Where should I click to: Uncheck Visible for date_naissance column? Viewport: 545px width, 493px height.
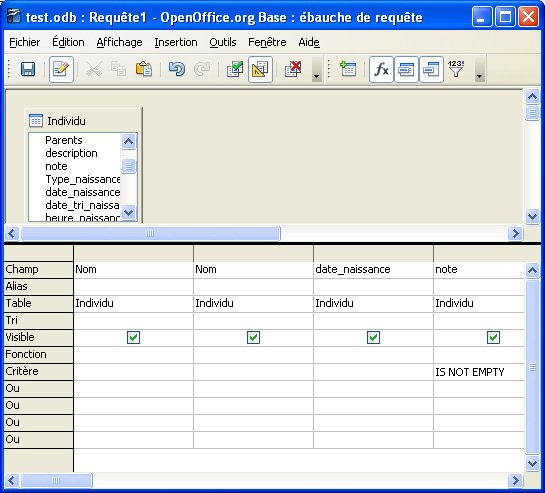(x=373, y=337)
